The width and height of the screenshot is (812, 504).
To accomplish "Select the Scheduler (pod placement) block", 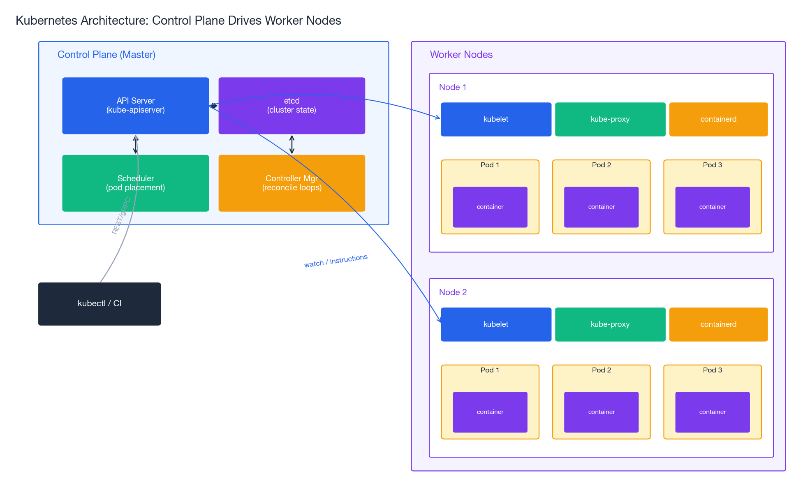I will [135, 183].
